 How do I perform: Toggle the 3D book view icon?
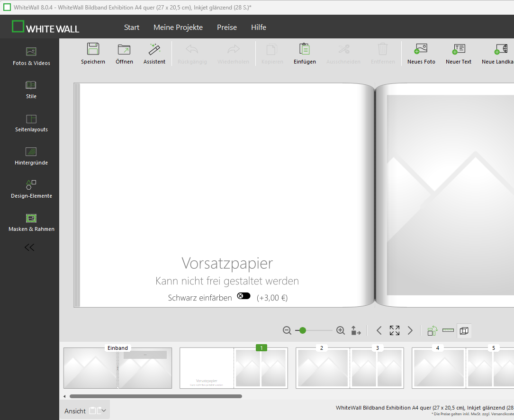tap(464, 331)
